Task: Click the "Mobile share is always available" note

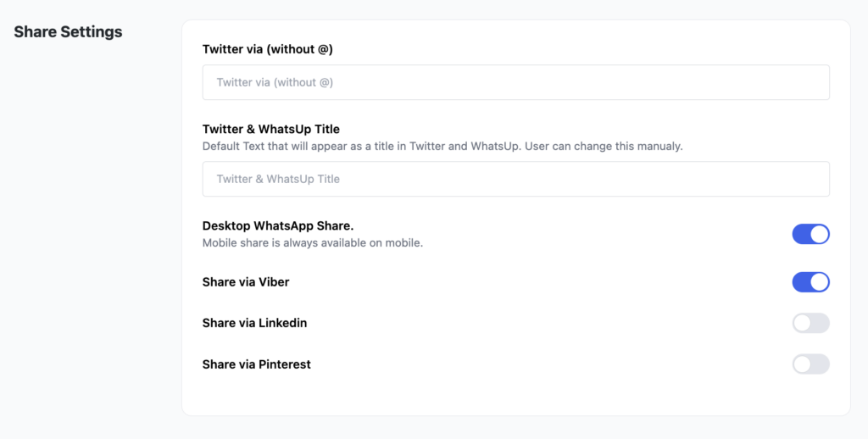Action: click(x=312, y=243)
